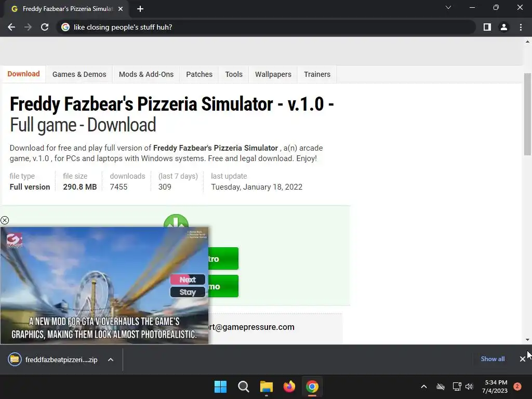Click the OneDrive cloud tray icon
This screenshot has height=399, width=532.
pyautogui.click(x=441, y=387)
